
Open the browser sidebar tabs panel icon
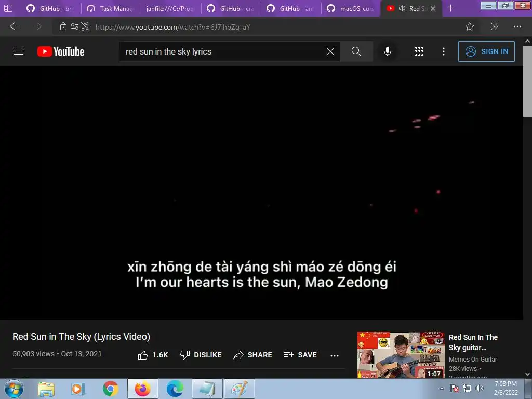[8, 8]
